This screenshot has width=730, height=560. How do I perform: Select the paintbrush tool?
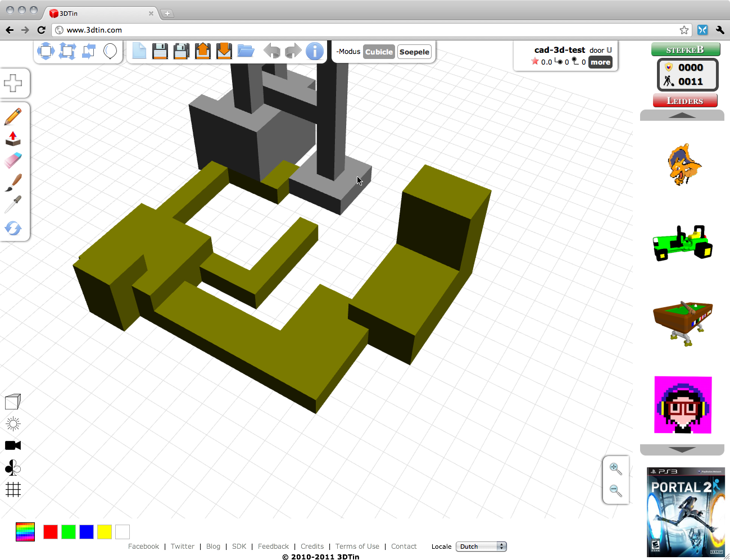[13, 183]
